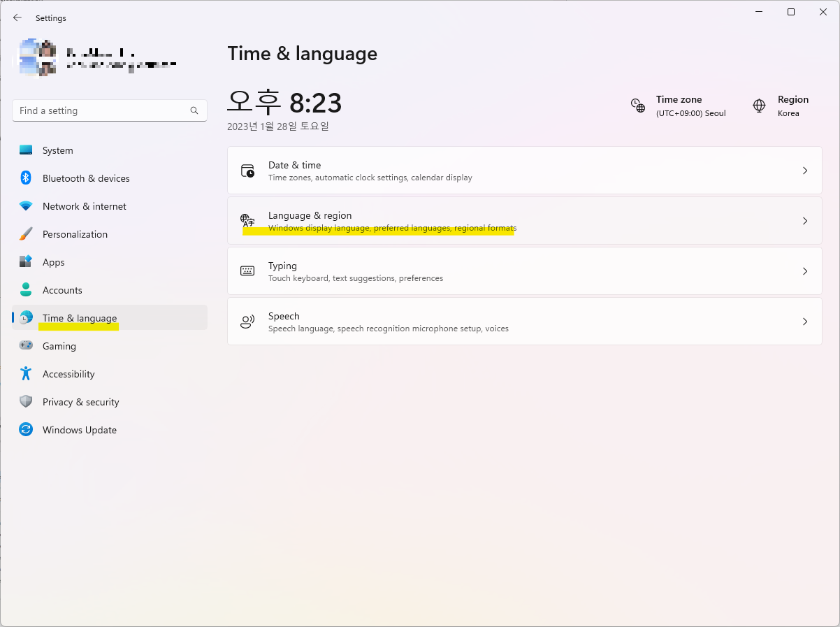
Task: Click the Speech microphone icon
Action: [x=247, y=322]
